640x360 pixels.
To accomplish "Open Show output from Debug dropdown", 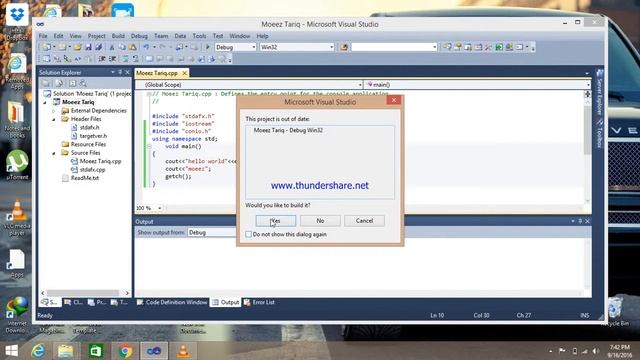I will tap(212, 233).
